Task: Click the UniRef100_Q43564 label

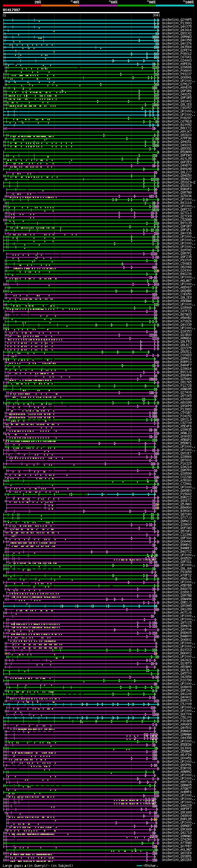Action: coord(177,47)
